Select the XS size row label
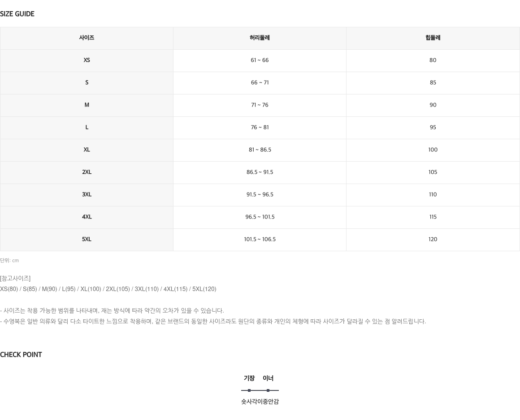 point(87,60)
